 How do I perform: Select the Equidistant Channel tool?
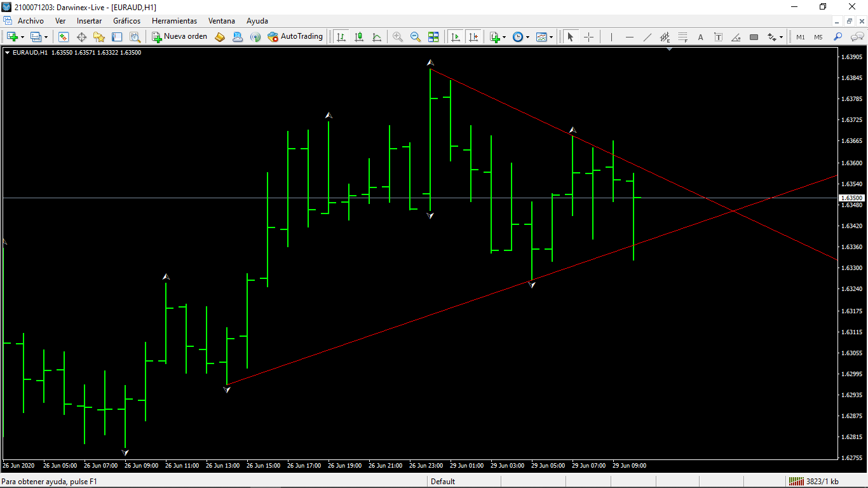pos(665,37)
